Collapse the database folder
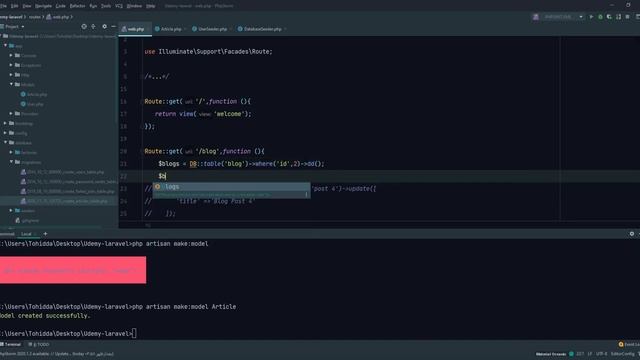Screen dimensions: 640x360 [x=6, y=143]
